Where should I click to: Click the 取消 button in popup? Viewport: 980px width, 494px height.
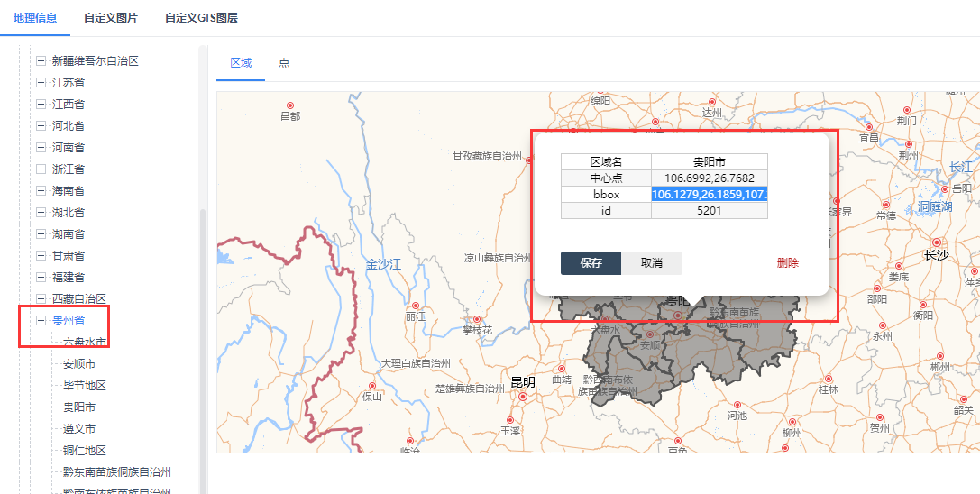tap(652, 263)
